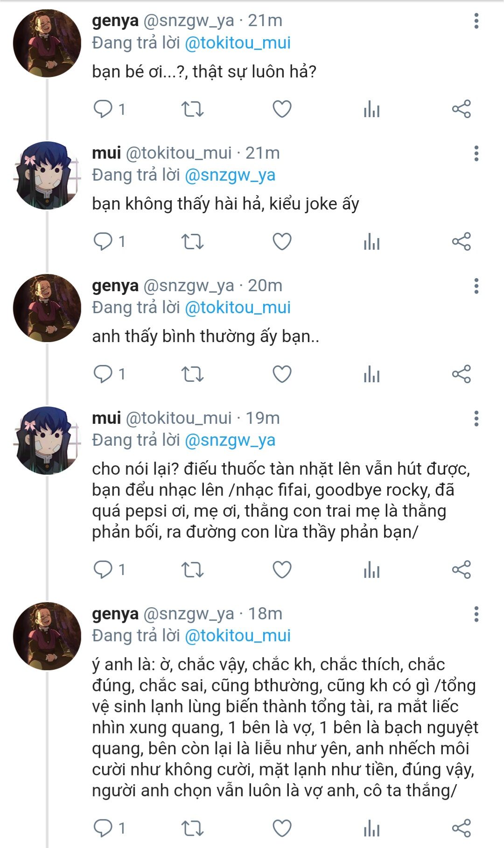
Task: Like genya's 18m tweet
Action: click(282, 828)
